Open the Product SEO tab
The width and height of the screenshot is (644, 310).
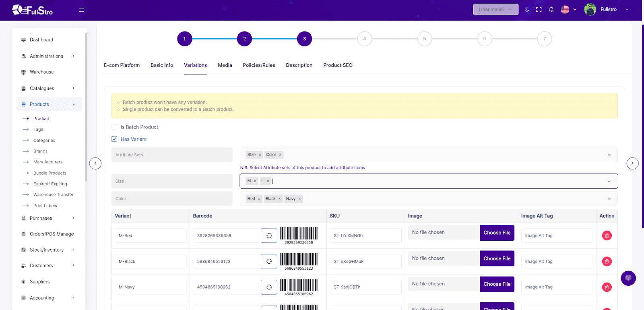tap(338, 65)
